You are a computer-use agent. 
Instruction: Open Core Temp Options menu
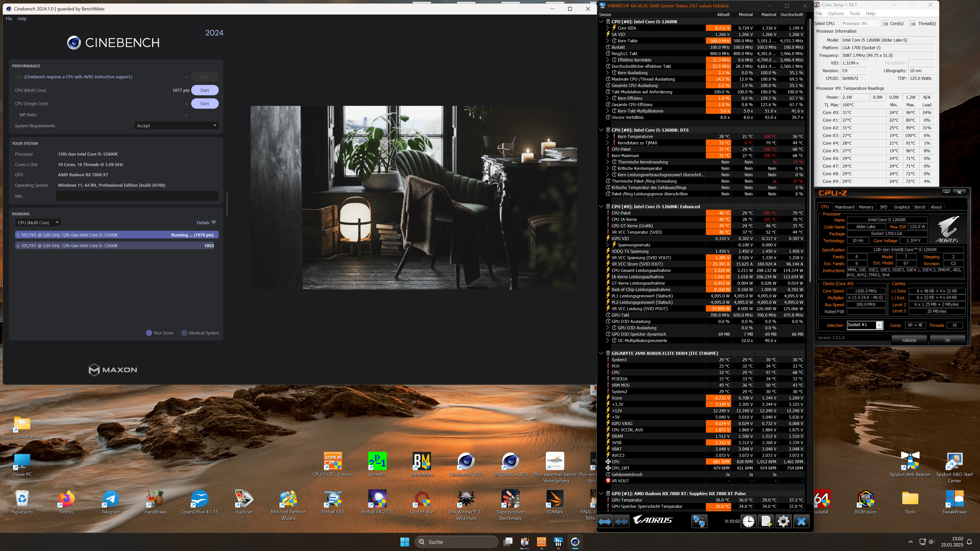[x=836, y=13]
